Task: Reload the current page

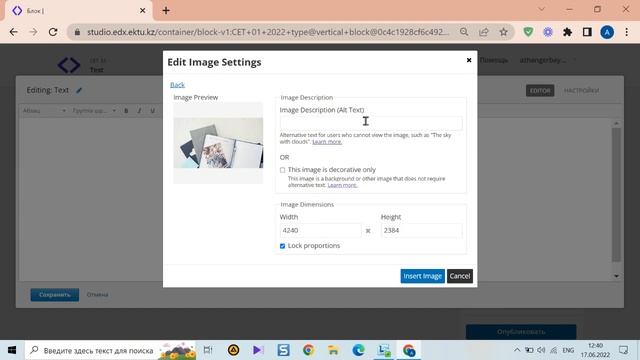Action: click(x=53, y=32)
